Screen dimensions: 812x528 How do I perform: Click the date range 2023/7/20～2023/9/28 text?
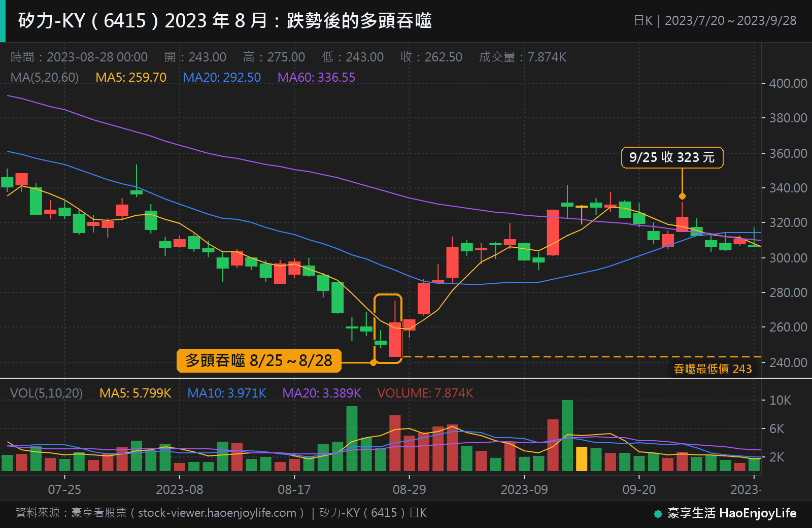[x=730, y=21]
